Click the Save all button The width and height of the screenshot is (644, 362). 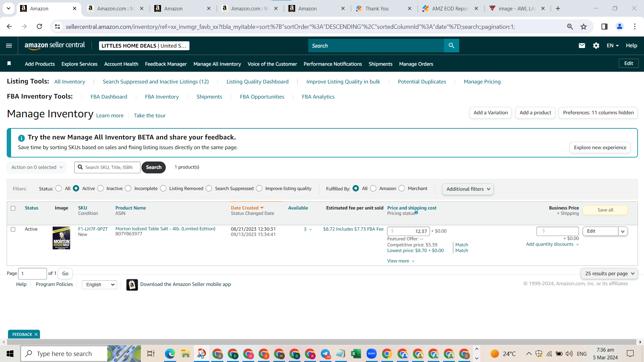[605, 210]
